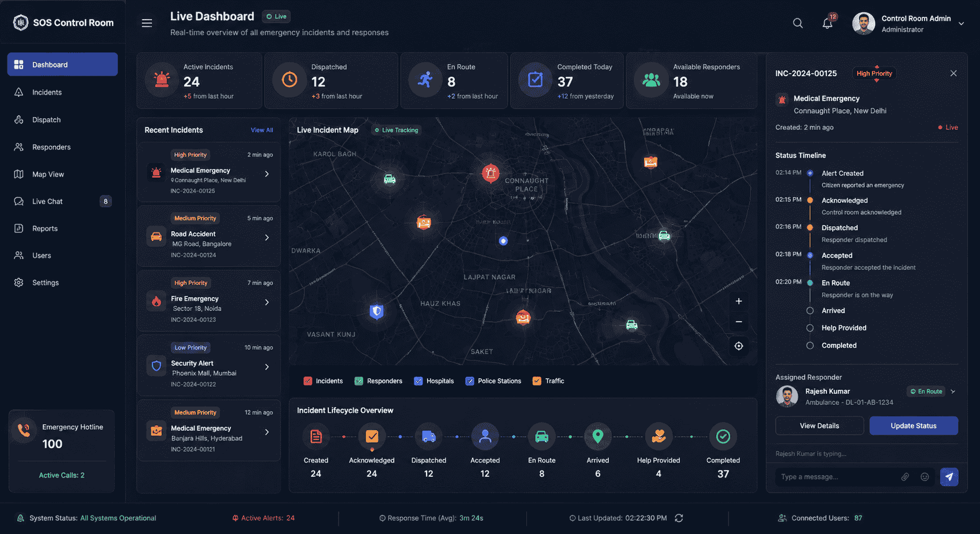Open the hamburger menu icon

147,23
